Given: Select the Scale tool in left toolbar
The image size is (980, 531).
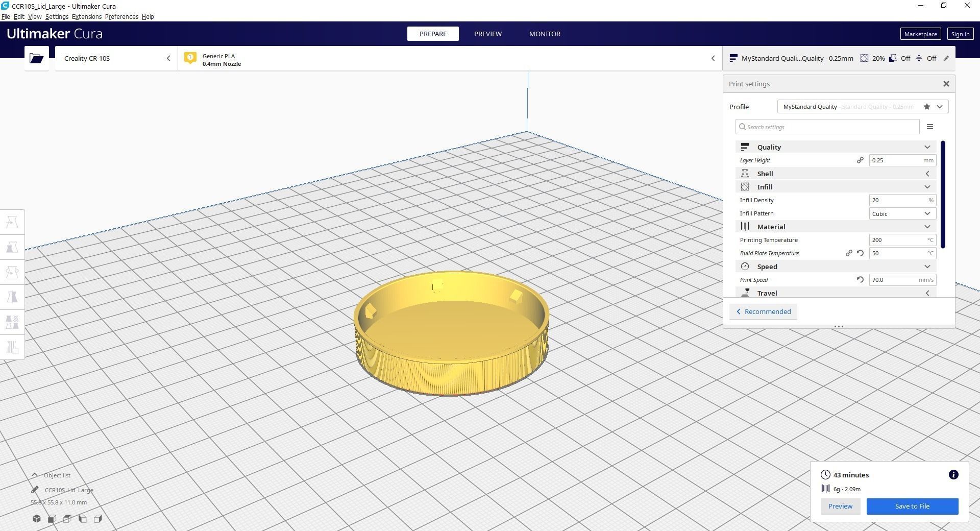Looking at the screenshot, I should (x=12, y=247).
